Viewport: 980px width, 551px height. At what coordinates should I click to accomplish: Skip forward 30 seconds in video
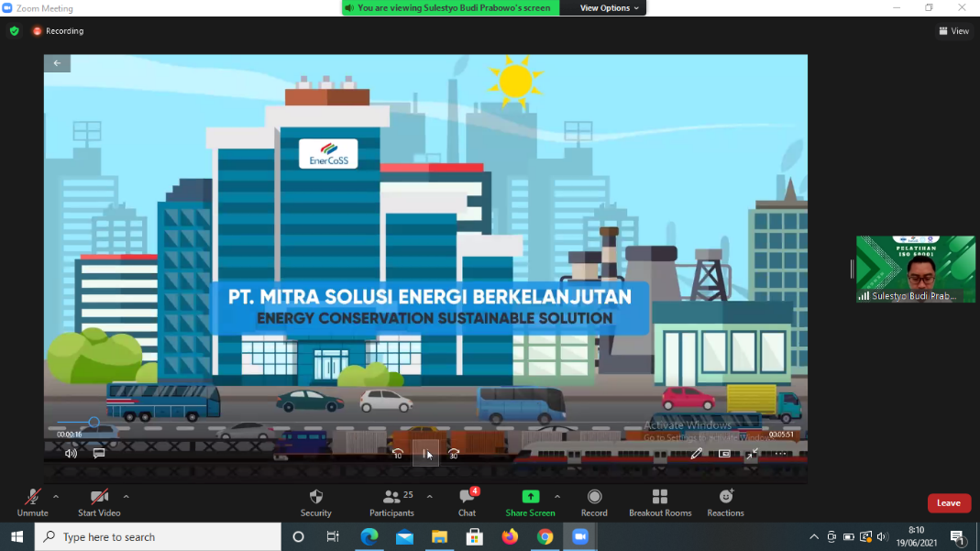point(454,454)
